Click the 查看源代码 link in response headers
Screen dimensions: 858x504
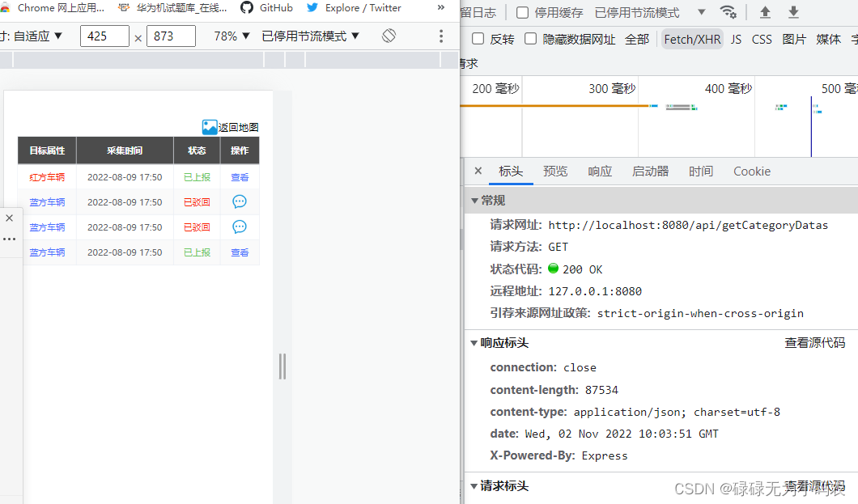point(815,342)
